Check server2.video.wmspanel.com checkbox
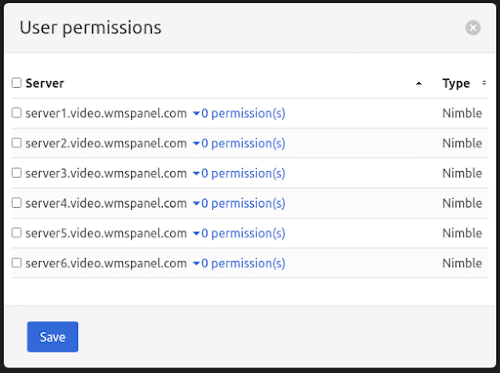 [17, 143]
